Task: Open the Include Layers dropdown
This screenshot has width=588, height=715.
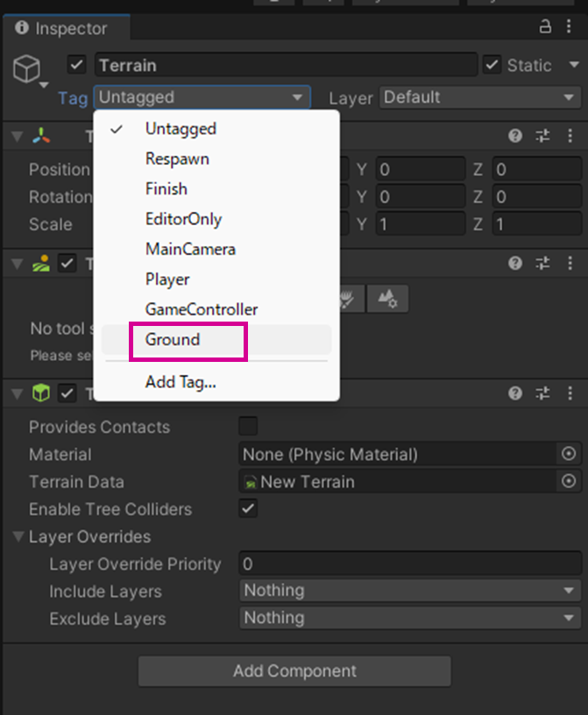Action: [410, 591]
